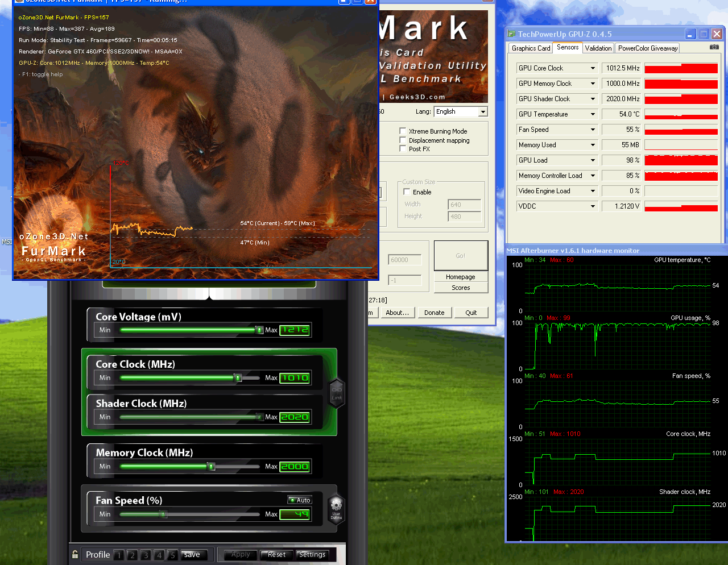This screenshot has height=565, width=728.
Task: Close the GPU-Z window
Action: point(717,34)
